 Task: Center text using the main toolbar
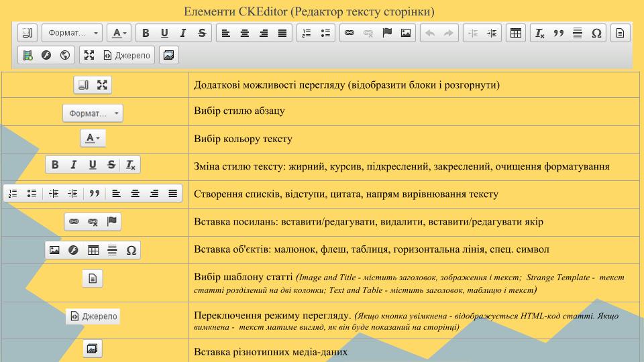coord(245,33)
